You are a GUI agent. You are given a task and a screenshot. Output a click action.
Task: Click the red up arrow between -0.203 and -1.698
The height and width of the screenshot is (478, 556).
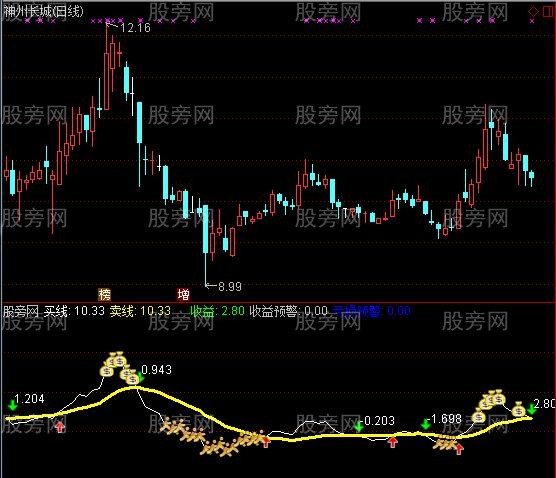[393, 442]
